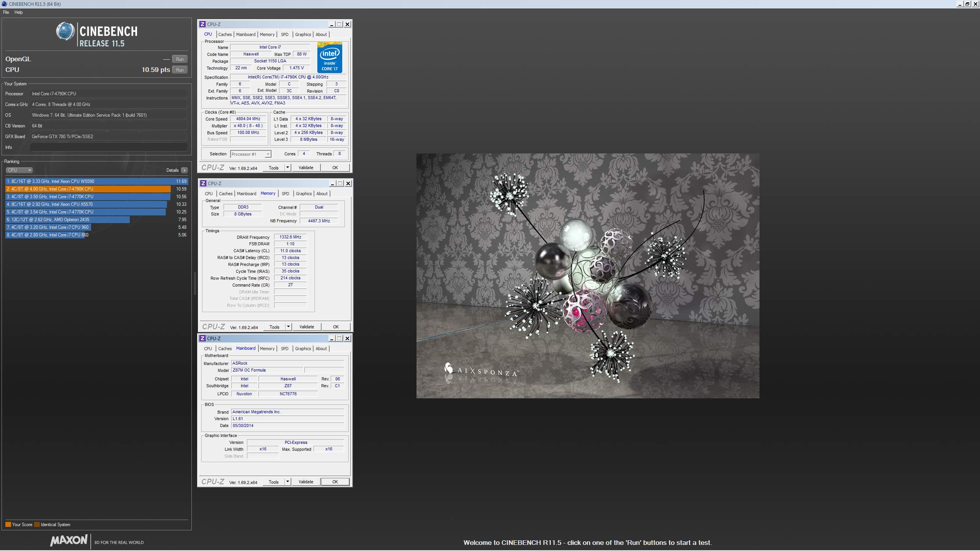Click the CPU-Z icon in middle window title

pyautogui.click(x=203, y=183)
